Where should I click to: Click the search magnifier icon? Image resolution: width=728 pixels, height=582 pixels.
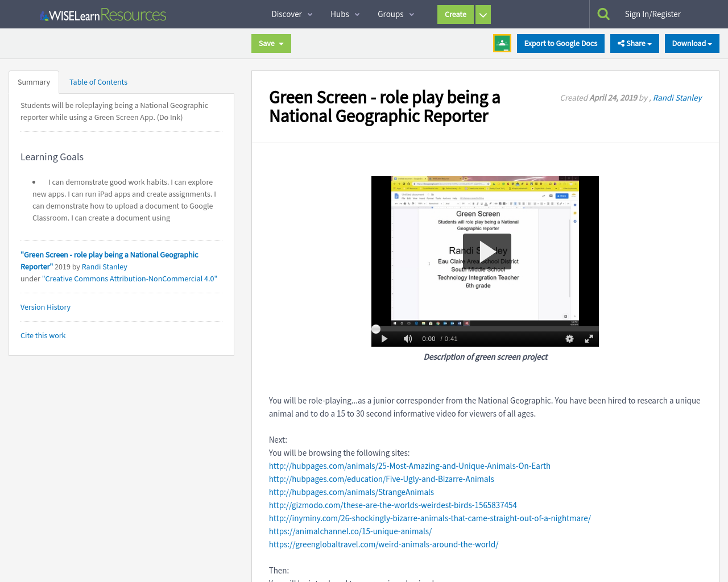(603, 14)
